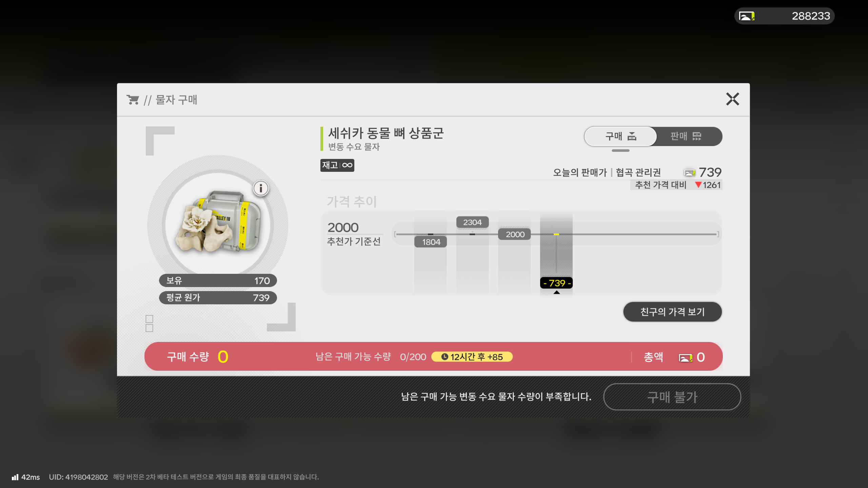868x488 pixels.
Task: Click the currency icon beside 총액
Action: pos(685,358)
